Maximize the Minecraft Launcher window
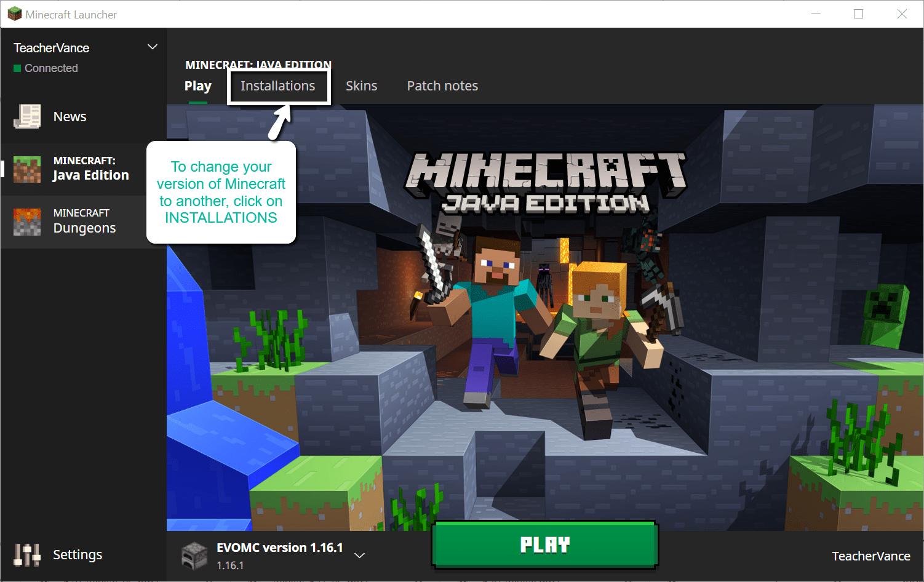The width and height of the screenshot is (924, 582). click(x=859, y=14)
